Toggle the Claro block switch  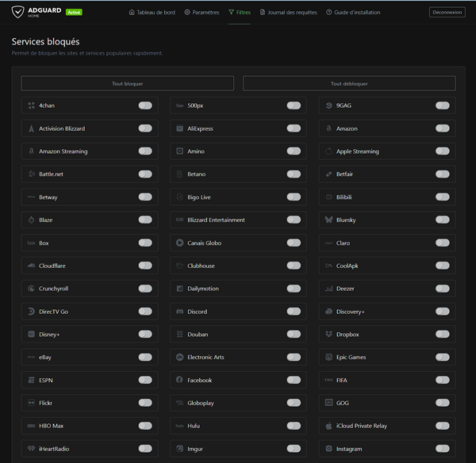coord(443,243)
